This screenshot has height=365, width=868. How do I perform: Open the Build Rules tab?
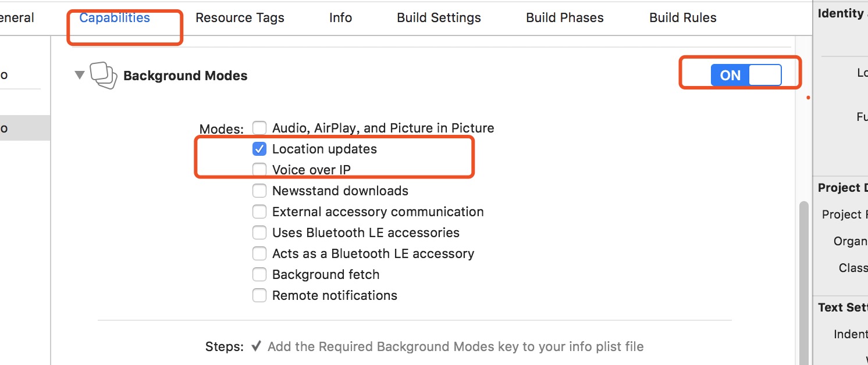682,18
